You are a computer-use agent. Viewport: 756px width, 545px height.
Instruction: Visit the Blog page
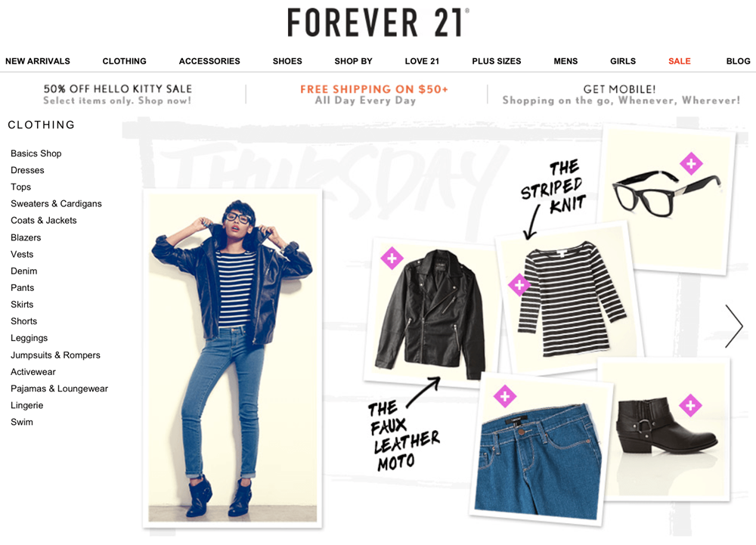coord(738,61)
